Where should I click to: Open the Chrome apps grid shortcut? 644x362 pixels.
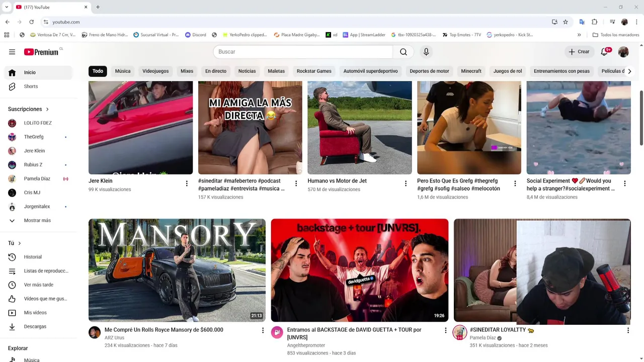coord(7,35)
